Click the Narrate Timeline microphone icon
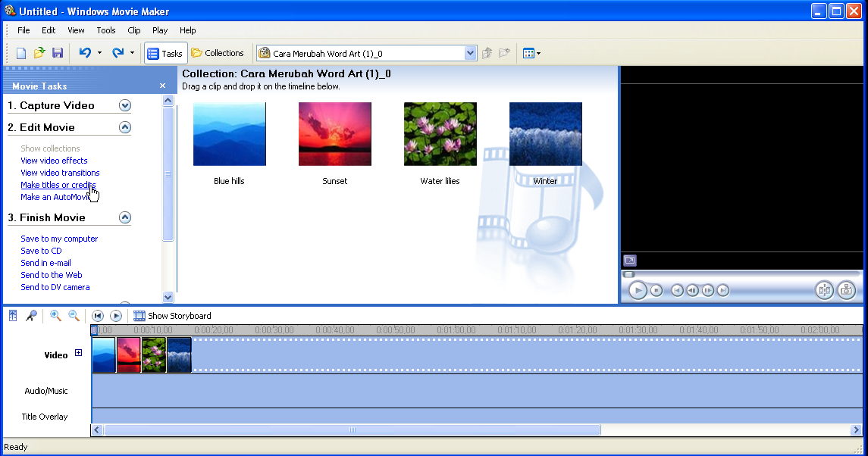868x456 pixels. 32,315
